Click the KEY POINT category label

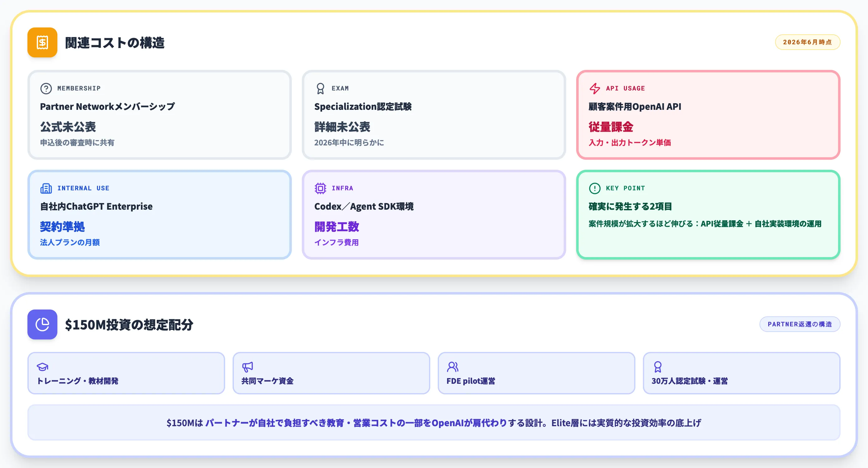tap(625, 188)
